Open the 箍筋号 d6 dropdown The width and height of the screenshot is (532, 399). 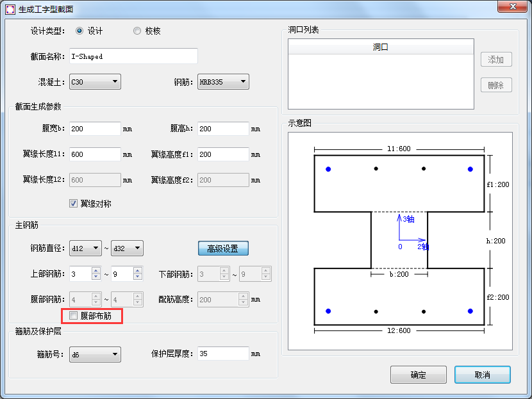pos(95,354)
